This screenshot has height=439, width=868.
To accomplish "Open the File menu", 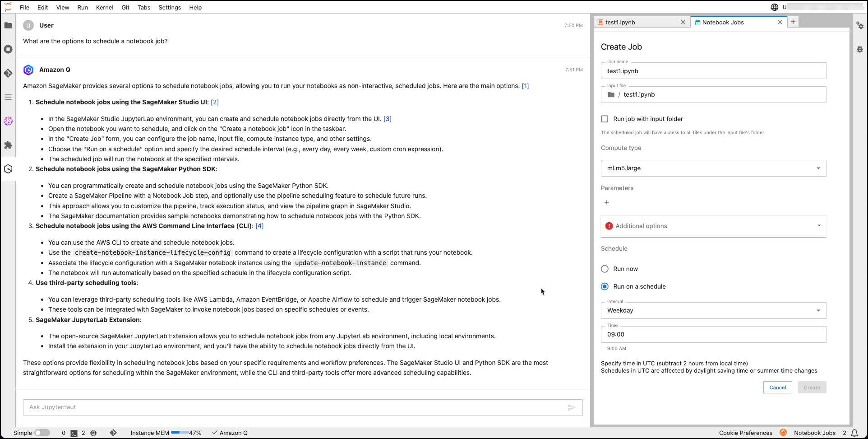I will (x=25, y=7).
